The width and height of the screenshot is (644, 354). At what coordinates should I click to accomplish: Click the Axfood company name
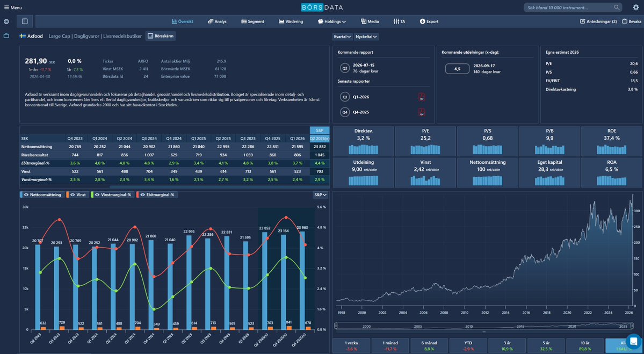click(35, 36)
